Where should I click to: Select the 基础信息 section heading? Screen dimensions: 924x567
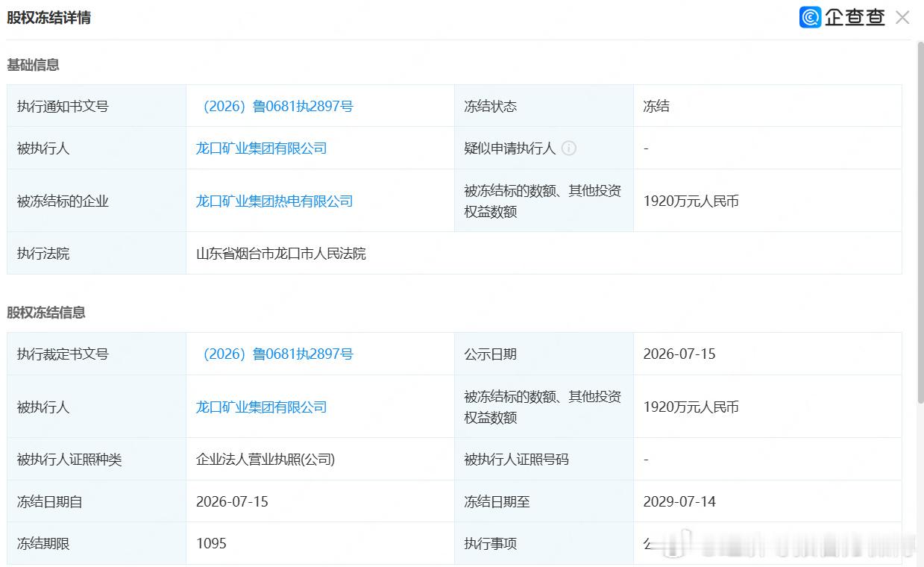pos(33,65)
